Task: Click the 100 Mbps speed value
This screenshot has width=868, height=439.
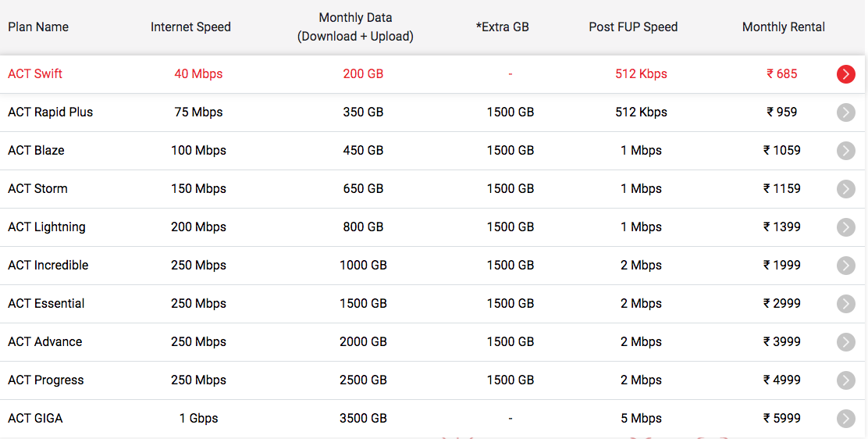Action: [x=198, y=150]
